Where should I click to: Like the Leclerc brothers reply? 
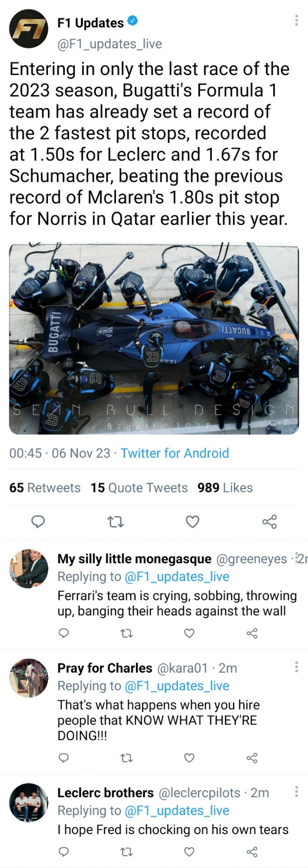[x=189, y=852]
